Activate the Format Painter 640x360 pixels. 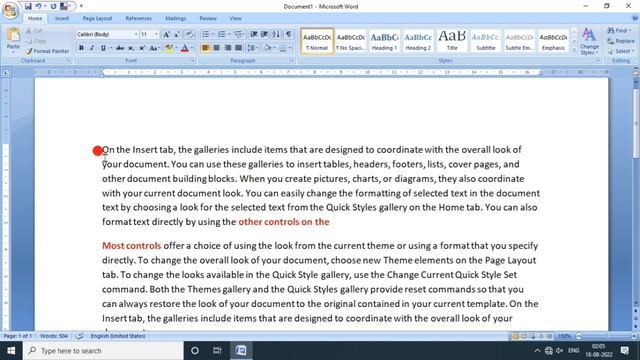coord(47,51)
